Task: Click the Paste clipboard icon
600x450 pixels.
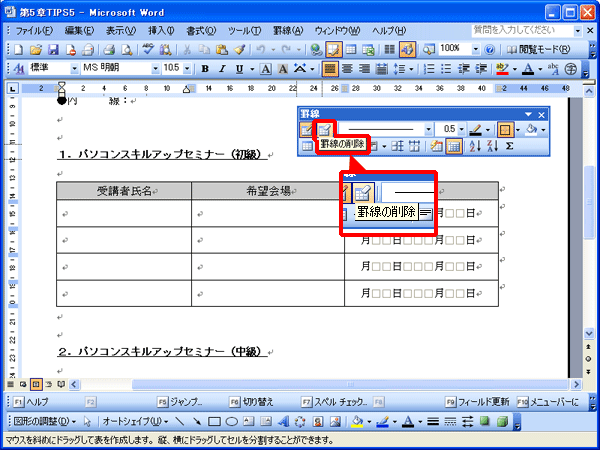Action: 222,49
